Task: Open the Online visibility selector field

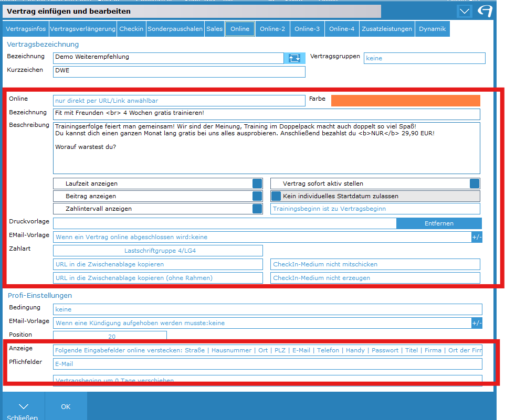Action: coord(178,101)
